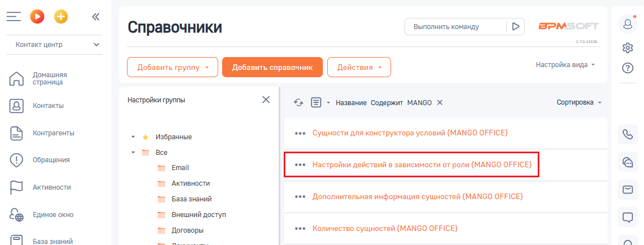The height and width of the screenshot is (245, 644).
Task: Open the help question mark icon
Action: [628, 68]
